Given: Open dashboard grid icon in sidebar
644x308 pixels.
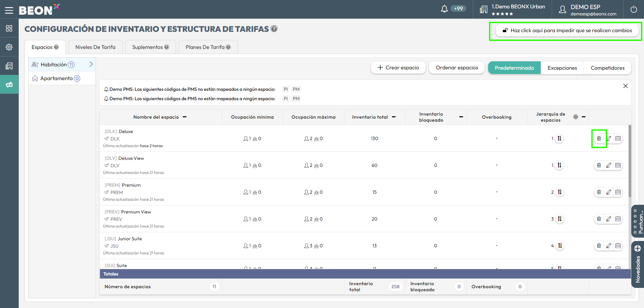Looking at the screenshot, I should pos(9,28).
